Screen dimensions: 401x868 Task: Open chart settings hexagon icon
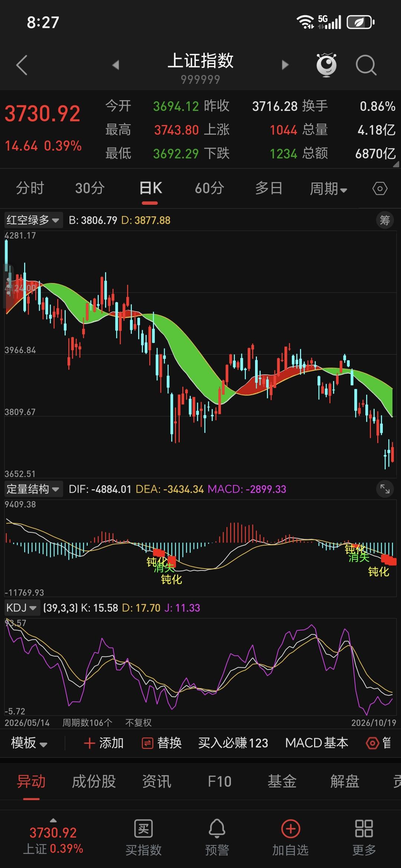(380, 189)
